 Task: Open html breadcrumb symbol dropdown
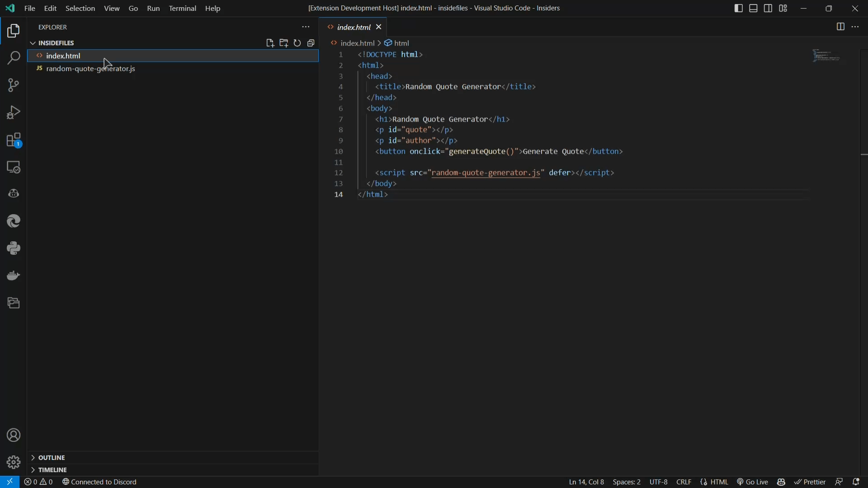(x=397, y=43)
